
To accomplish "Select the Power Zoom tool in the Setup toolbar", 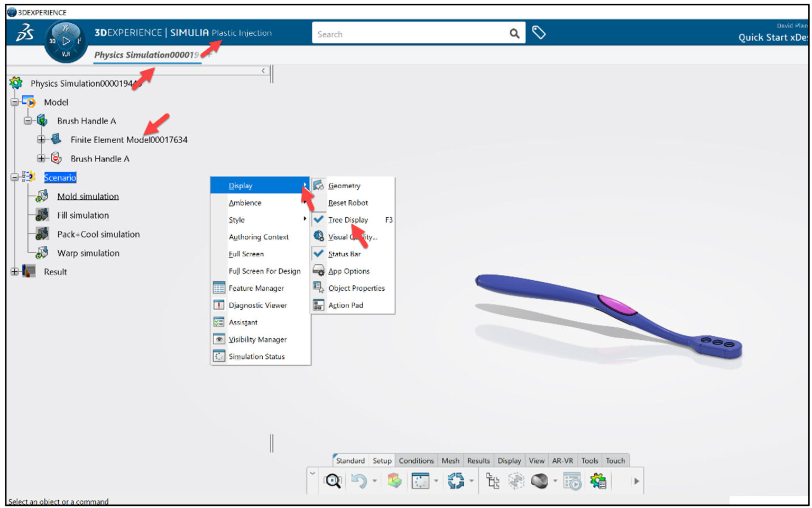I will [332, 481].
